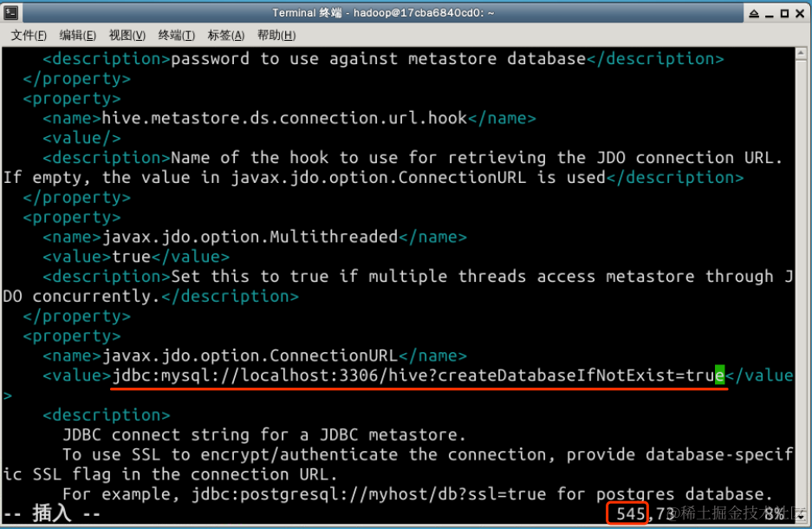Open the 终端(T) menu
Image resolution: width=812 pixels, height=529 pixels.
[x=176, y=36]
